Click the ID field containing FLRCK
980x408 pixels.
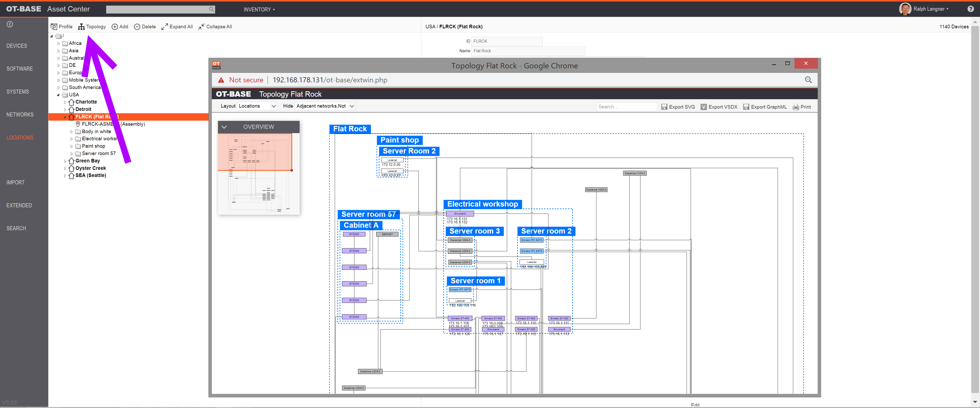[x=507, y=41]
